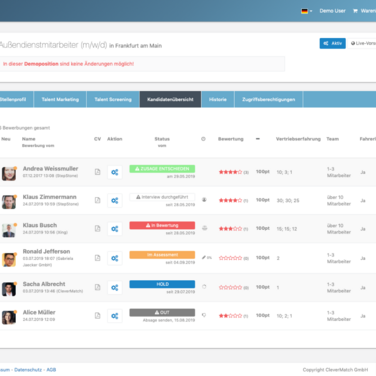The image size is (376, 376).
Task: Sort by Team column header
Action: pos(332,139)
